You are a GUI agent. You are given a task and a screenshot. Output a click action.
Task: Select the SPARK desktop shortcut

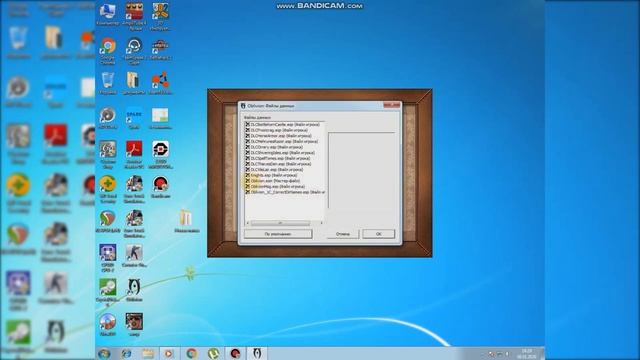coord(134,118)
